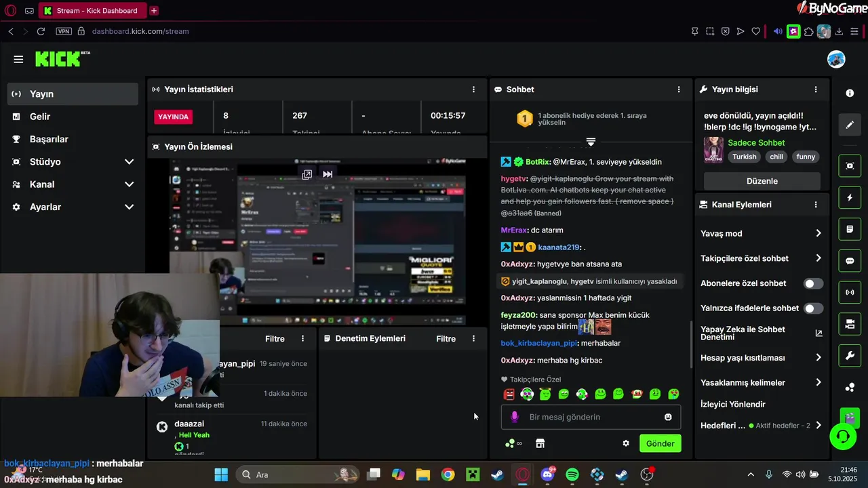Click the preview frame icon in right rail
This screenshot has width=868, height=488.
pos(850,165)
